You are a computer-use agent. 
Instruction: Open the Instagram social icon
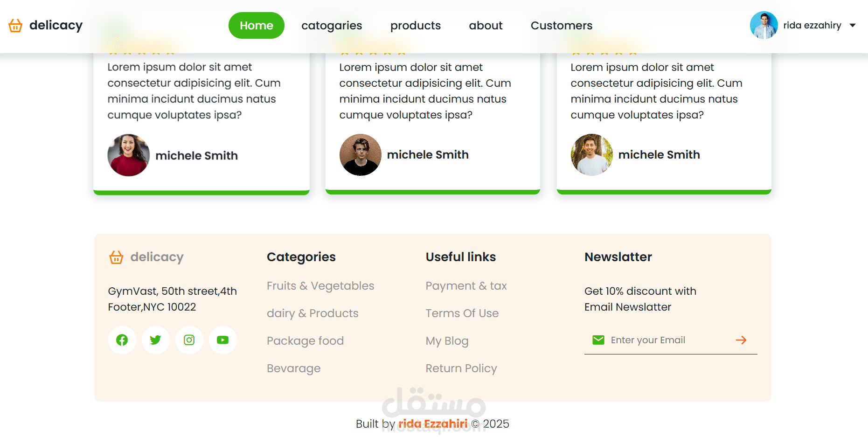pos(189,340)
